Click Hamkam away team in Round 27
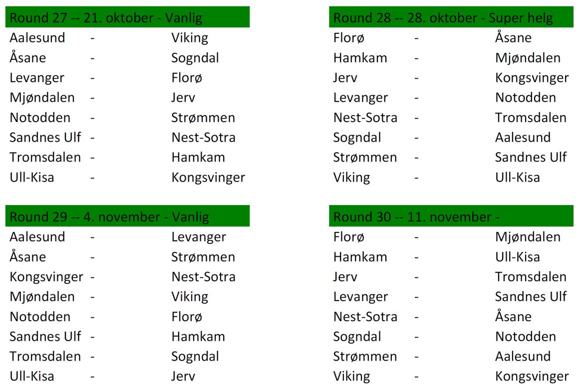 198,158
